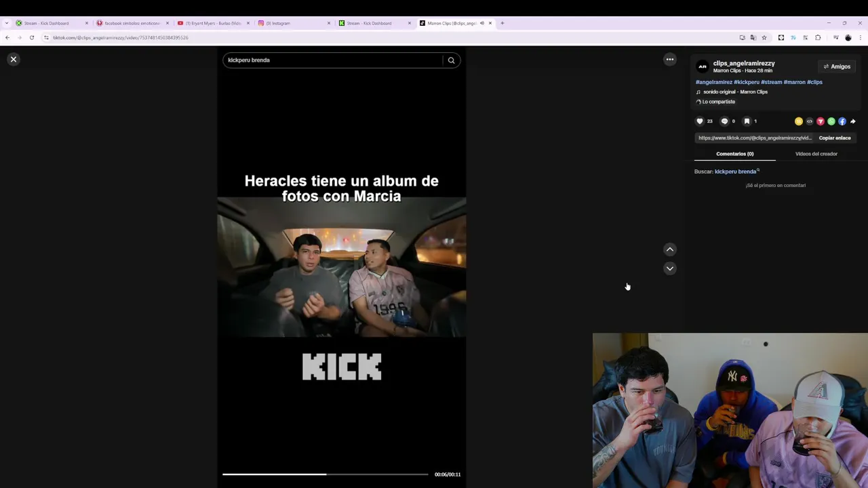Screen dimensions: 868x488
Task: Open comments via the speech bubble icon
Action: [724, 121]
